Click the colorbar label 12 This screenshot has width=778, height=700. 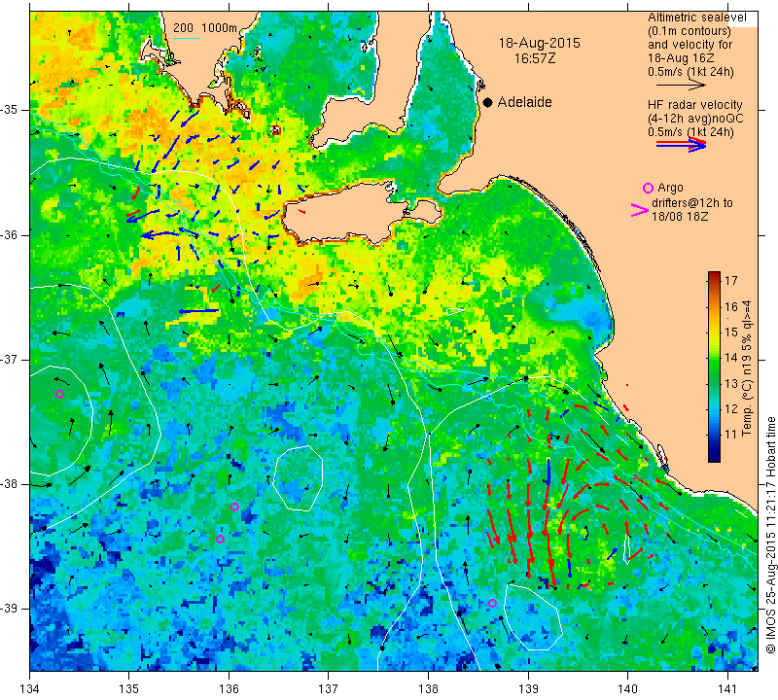point(731,408)
